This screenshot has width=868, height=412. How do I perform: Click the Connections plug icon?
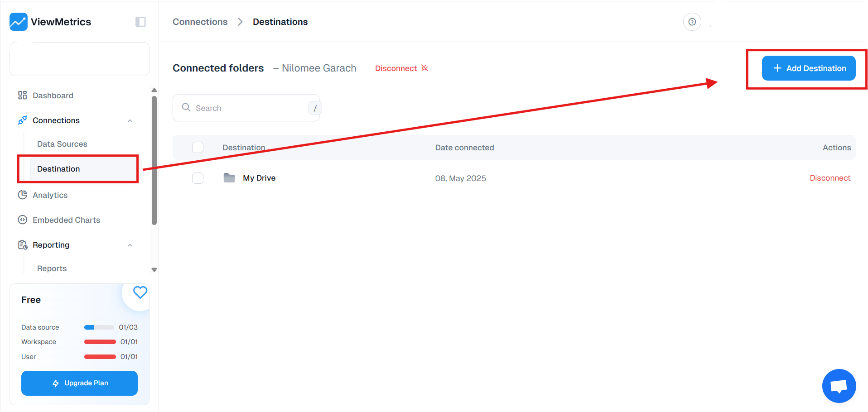22,120
